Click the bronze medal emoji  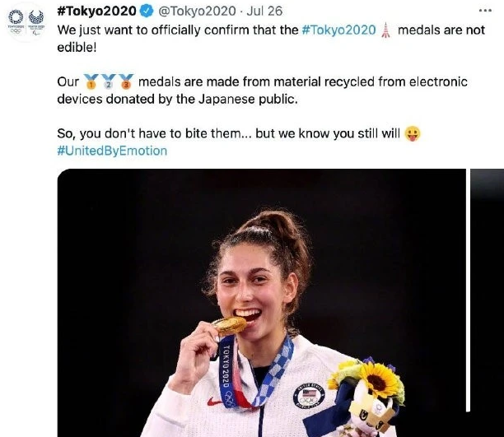[126, 81]
